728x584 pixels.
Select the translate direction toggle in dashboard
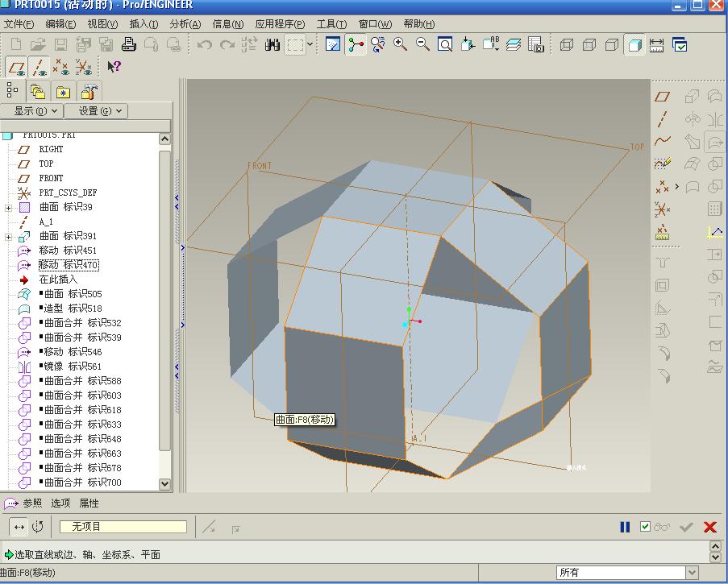click(x=19, y=527)
